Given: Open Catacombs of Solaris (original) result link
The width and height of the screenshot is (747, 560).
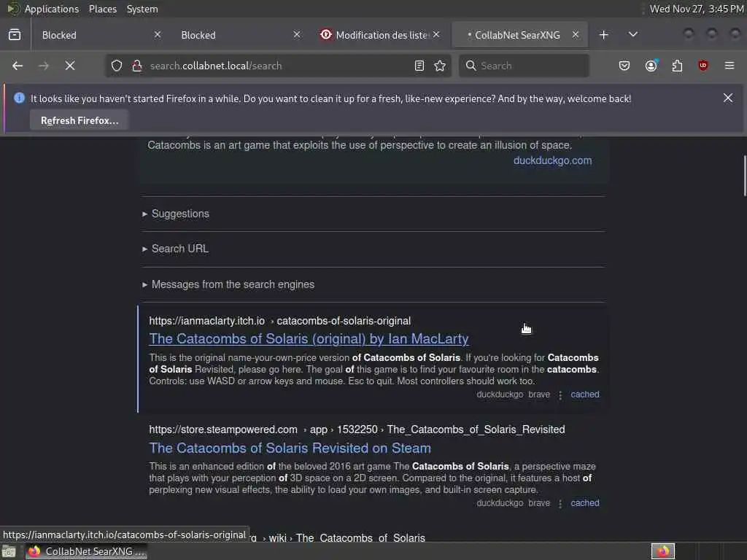Looking at the screenshot, I should (x=309, y=338).
